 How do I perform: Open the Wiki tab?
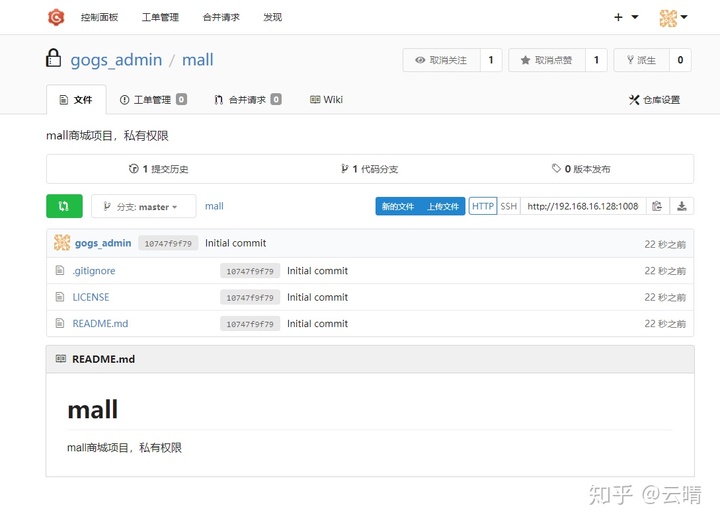[x=326, y=100]
